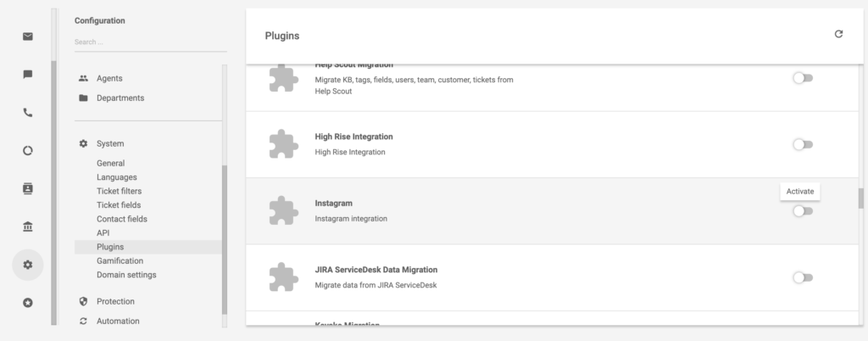
Task: Open the Ticket filters menu item
Action: (119, 191)
